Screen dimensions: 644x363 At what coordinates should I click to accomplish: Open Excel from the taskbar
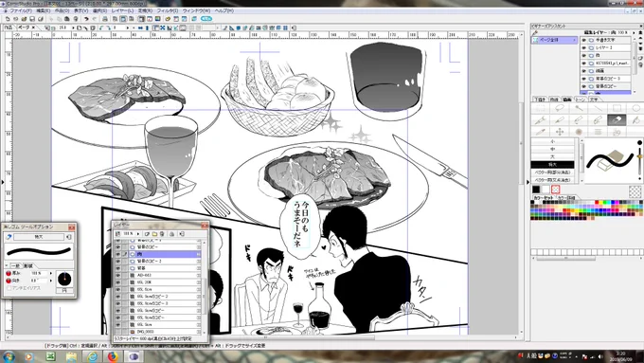coord(50,356)
